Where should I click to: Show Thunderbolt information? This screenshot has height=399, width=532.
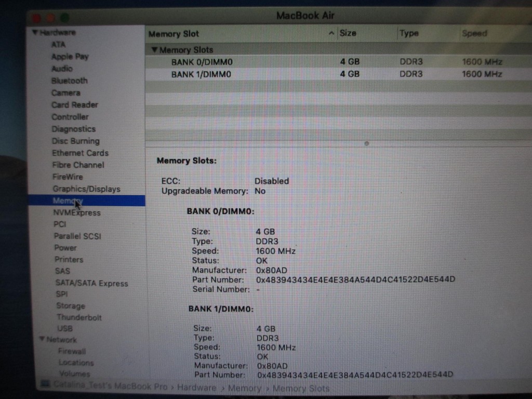click(x=79, y=317)
